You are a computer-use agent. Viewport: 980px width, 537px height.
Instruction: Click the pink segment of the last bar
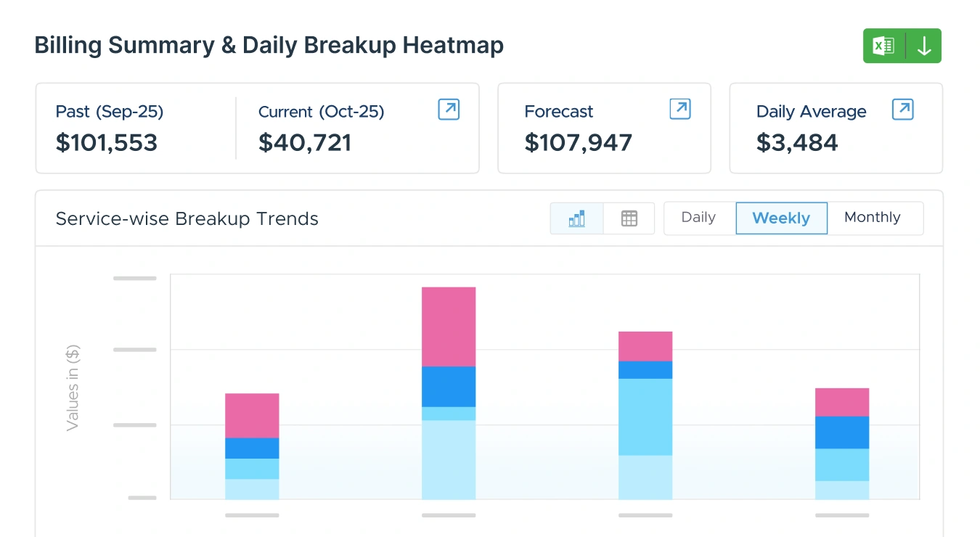842,402
